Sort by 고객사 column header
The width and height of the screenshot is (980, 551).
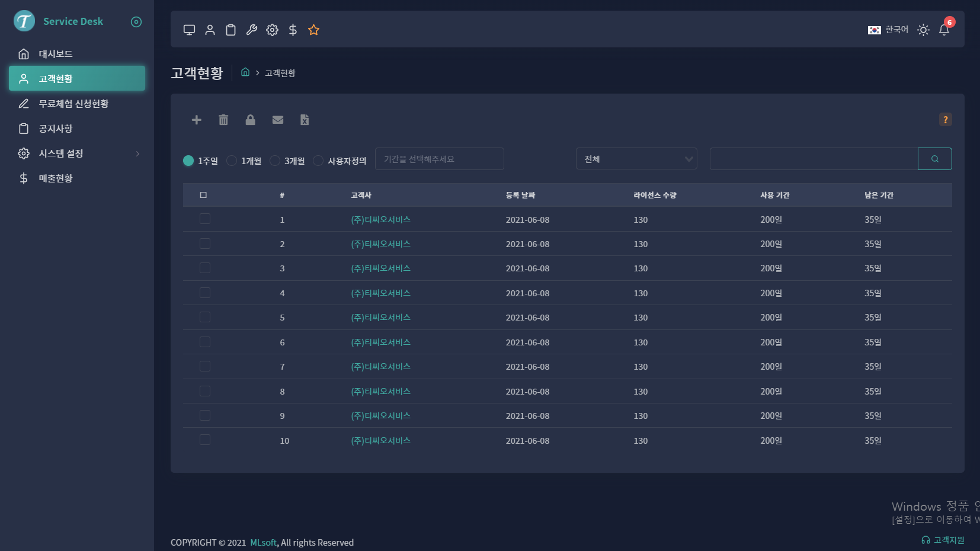(361, 195)
